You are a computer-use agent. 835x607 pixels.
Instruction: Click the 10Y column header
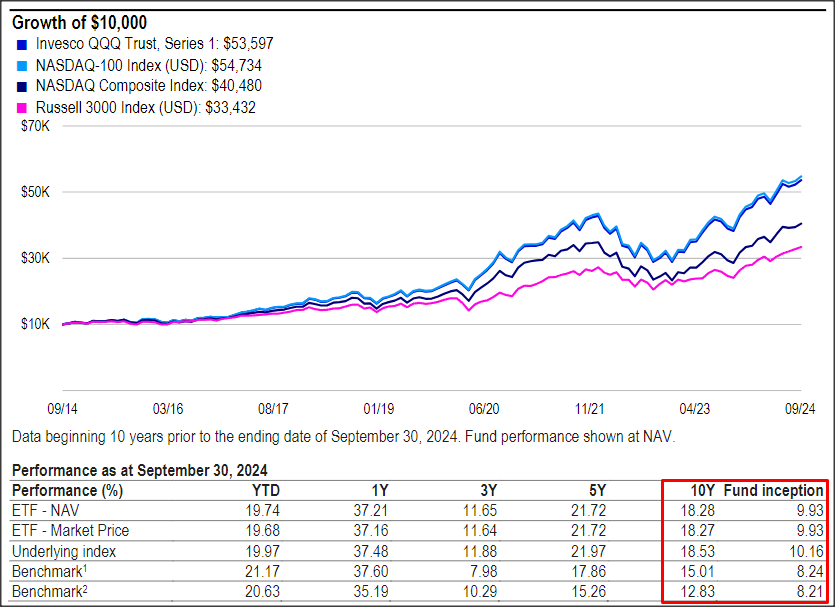(702, 490)
